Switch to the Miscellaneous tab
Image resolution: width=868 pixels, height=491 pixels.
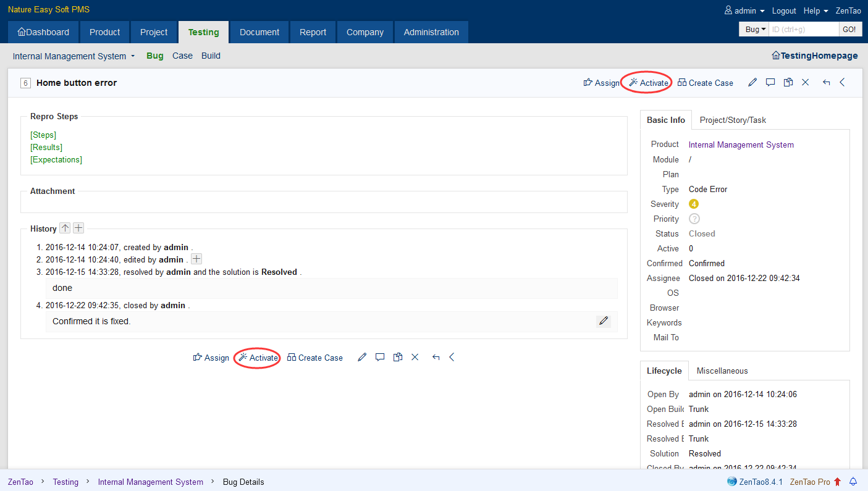pos(722,371)
